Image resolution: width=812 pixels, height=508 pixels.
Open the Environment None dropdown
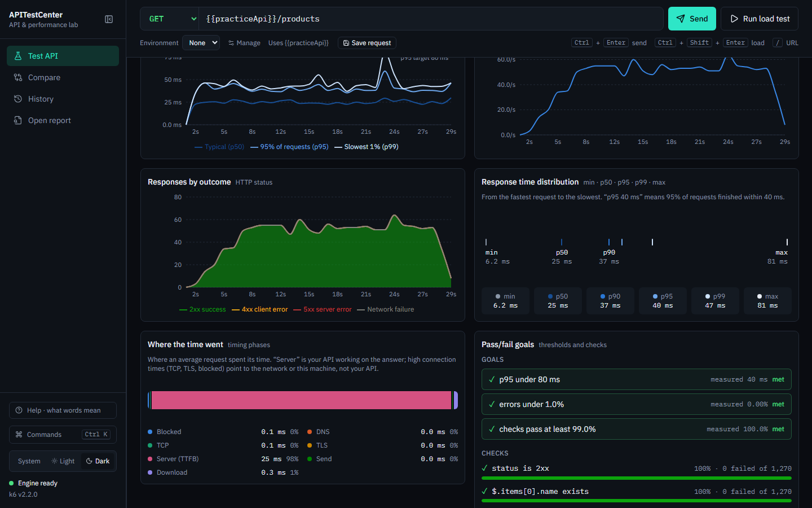tap(201, 43)
